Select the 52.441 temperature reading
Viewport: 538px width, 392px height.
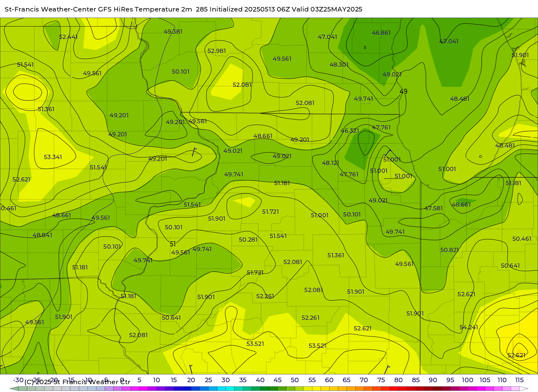point(68,37)
